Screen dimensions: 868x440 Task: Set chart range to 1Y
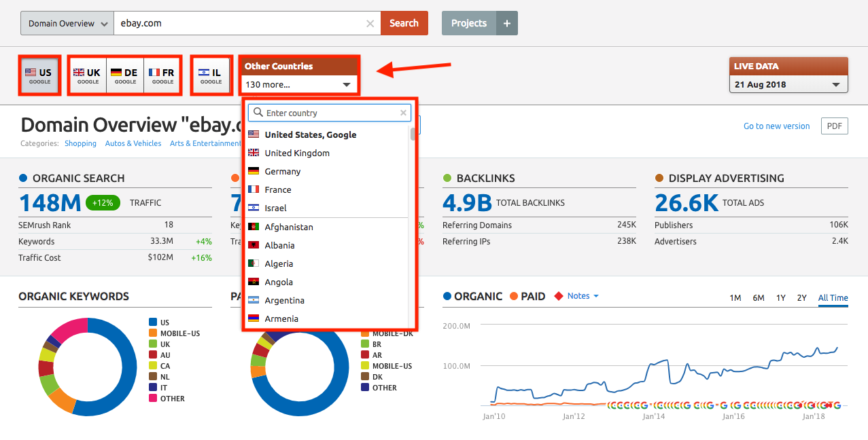click(x=781, y=297)
